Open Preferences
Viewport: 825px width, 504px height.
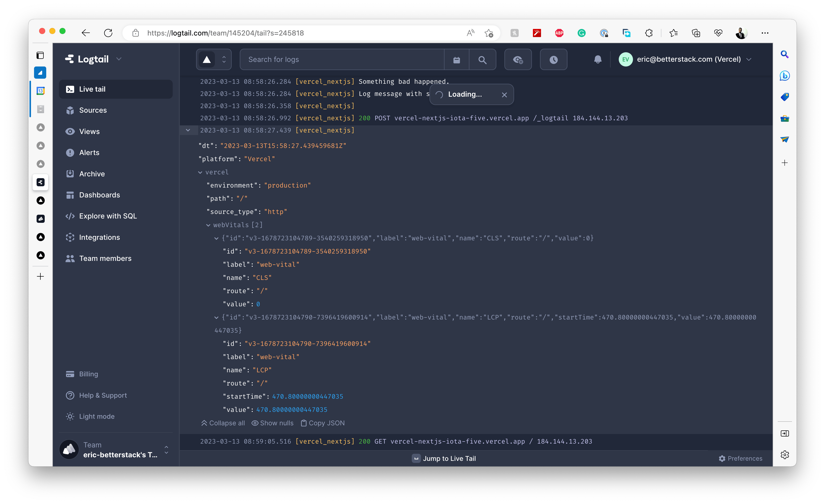(x=741, y=459)
